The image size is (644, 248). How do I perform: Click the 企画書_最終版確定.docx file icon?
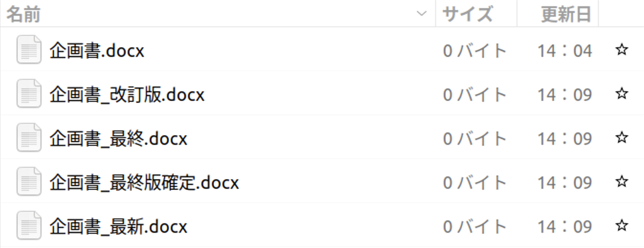[x=29, y=182]
